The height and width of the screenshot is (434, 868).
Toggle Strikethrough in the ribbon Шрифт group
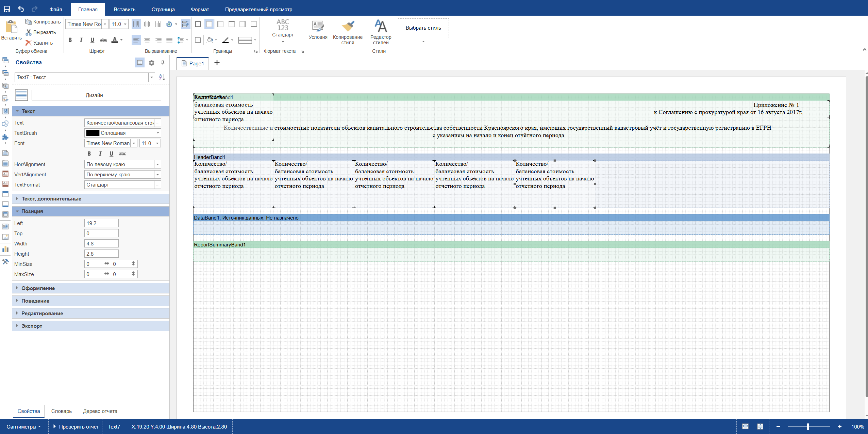point(103,40)
